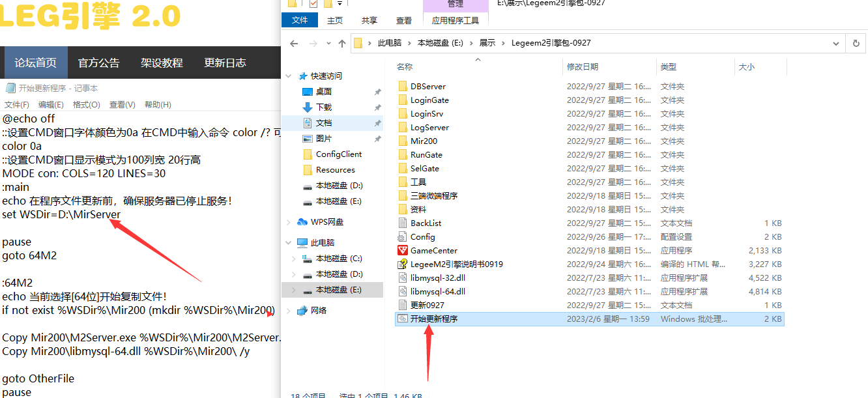Select the 资料 folder icon
The image size is (868, 398).
click(x=403, y=210)
